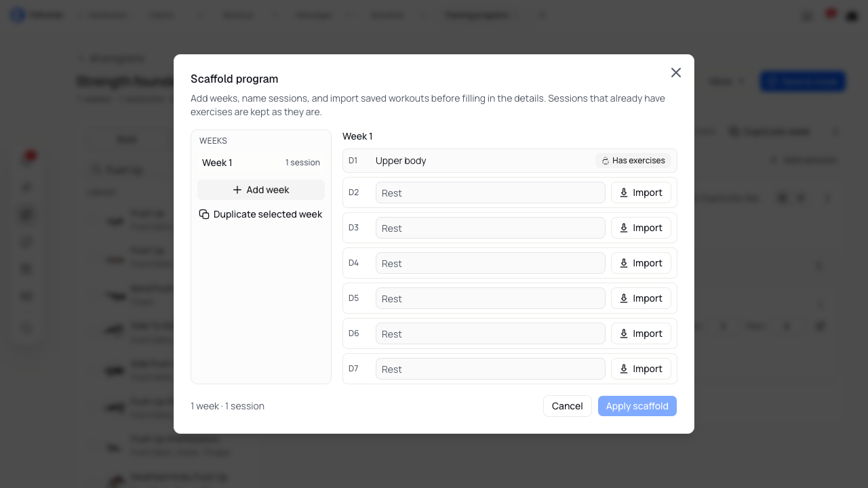Click the plus icon on Add week
Screen dimensions: 868x488
point(237,190)
